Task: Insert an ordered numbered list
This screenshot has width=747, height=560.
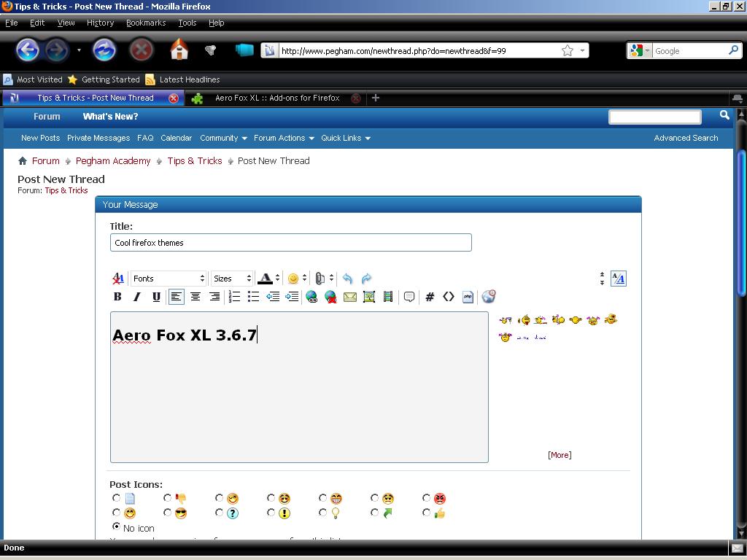Action: (234, 297)
